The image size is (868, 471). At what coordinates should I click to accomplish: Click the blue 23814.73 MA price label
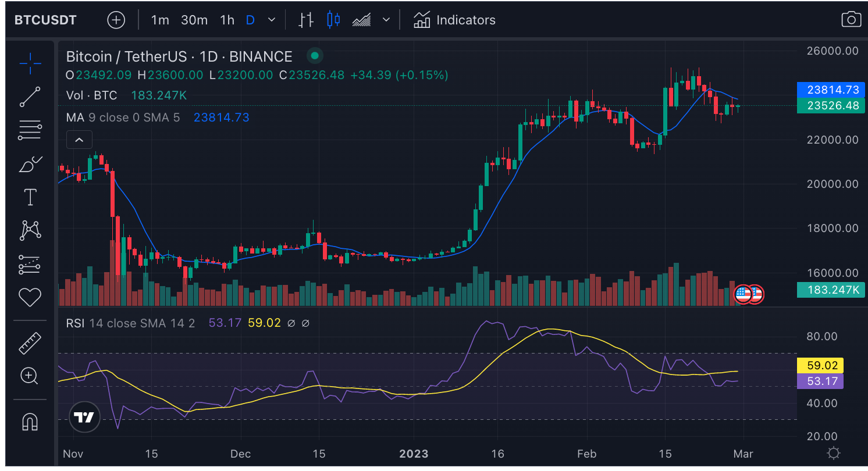click(x=831, y=90)
